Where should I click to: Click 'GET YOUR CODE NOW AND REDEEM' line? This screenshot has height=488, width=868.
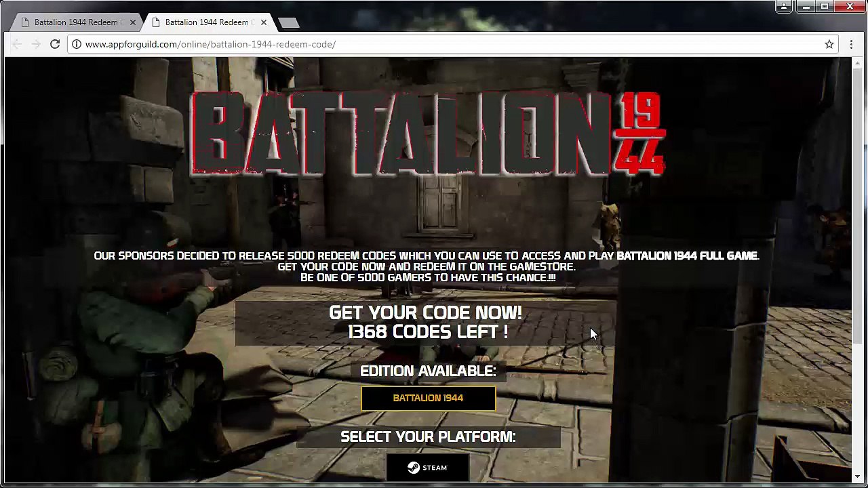coord(427,267)
